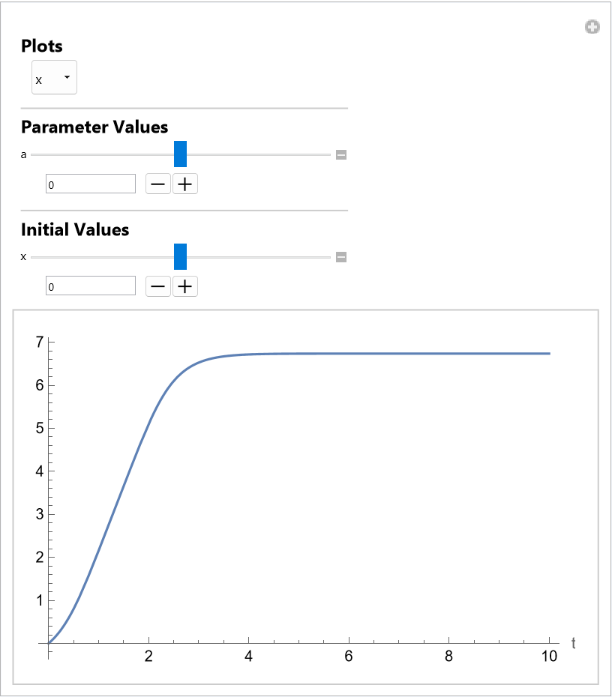612x700 pixels.
Task: Click the Parameter Values section heading
Action: (94, 127)
